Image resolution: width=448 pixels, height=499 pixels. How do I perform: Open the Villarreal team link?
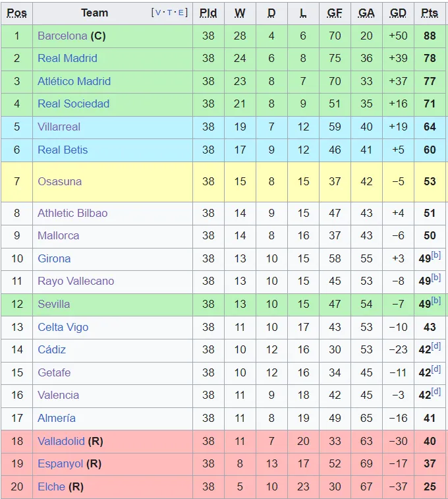pos(61,127)
